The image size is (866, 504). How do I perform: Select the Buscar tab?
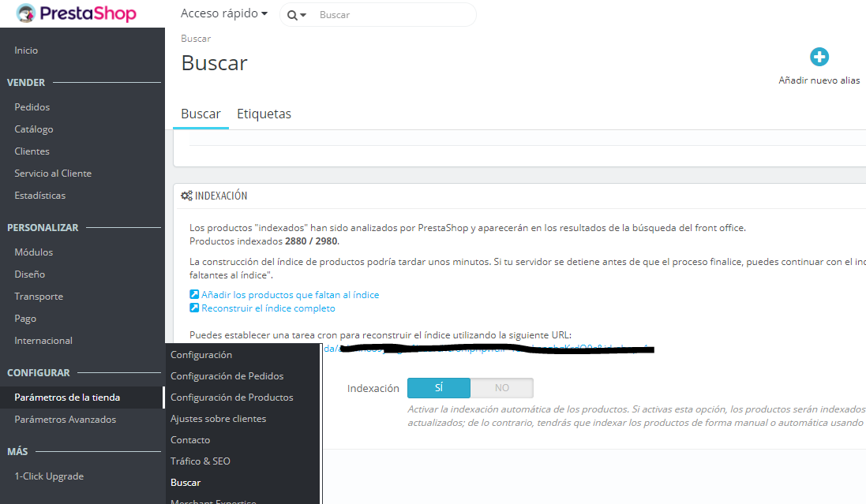pos(201,114)
